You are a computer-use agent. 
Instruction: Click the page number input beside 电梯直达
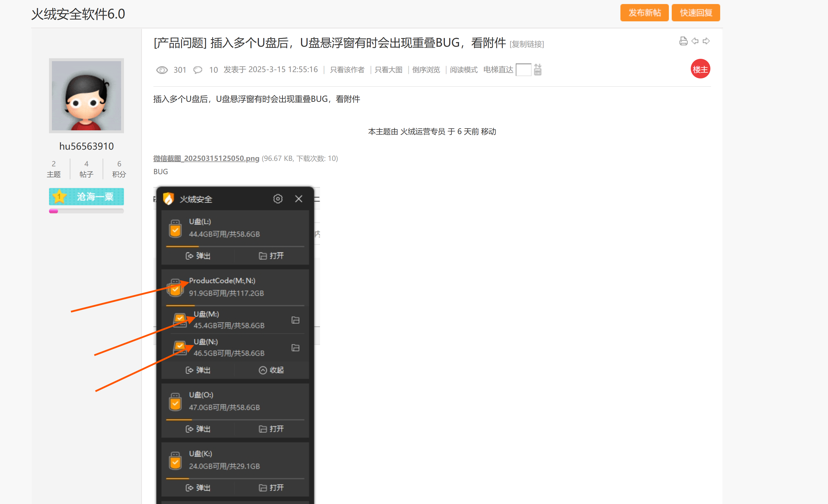pos(524,69)
